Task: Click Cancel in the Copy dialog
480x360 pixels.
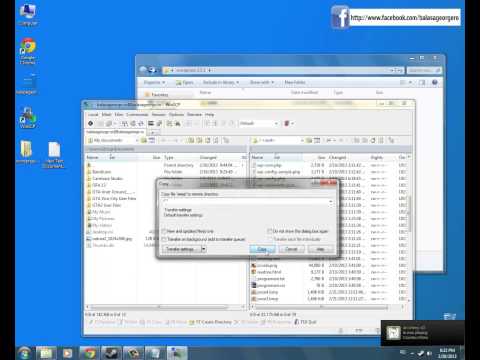Action: (291, 249)
